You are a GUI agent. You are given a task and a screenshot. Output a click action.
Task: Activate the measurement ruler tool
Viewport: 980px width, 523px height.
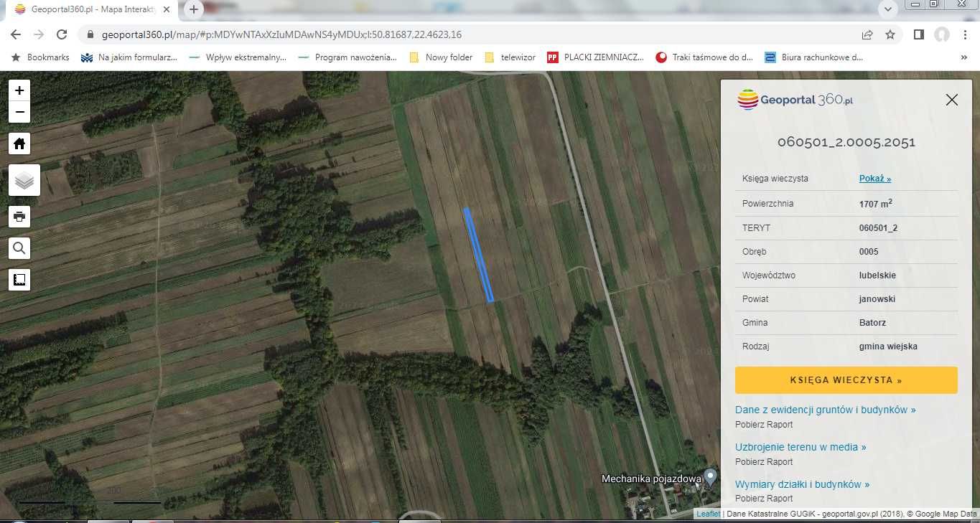(x=19, y=280)
